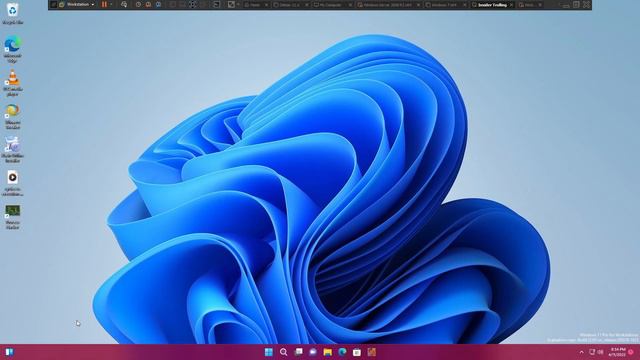Launch Microsoft Edge from the taskbar
The height and width of the screenshot is (360, 640).
pos(342,352)
